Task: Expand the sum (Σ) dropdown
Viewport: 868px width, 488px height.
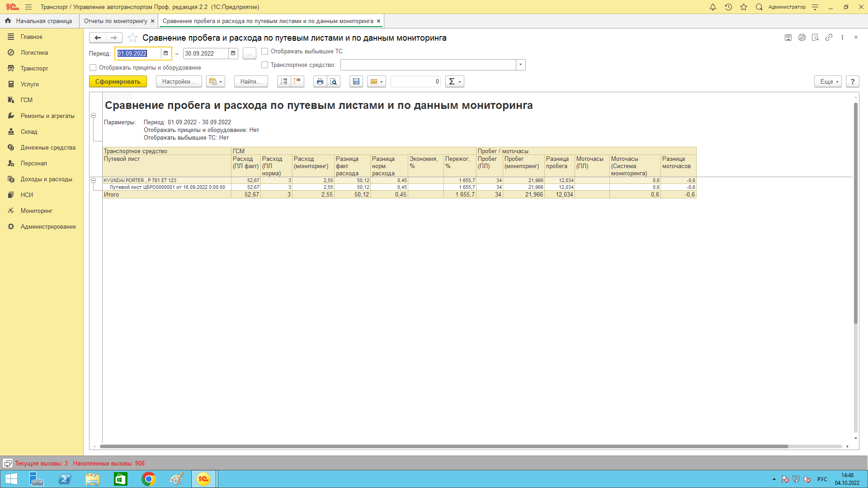Action: 455,82
